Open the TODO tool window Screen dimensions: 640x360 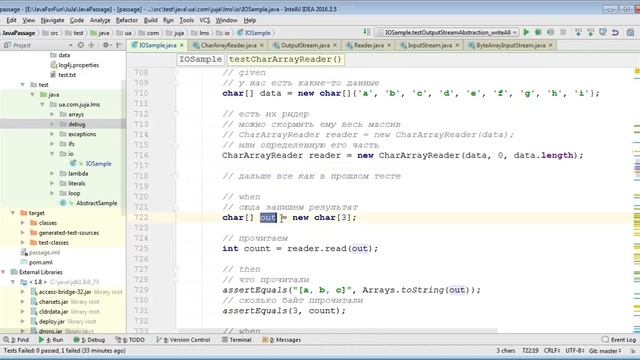tap(130, 340)
